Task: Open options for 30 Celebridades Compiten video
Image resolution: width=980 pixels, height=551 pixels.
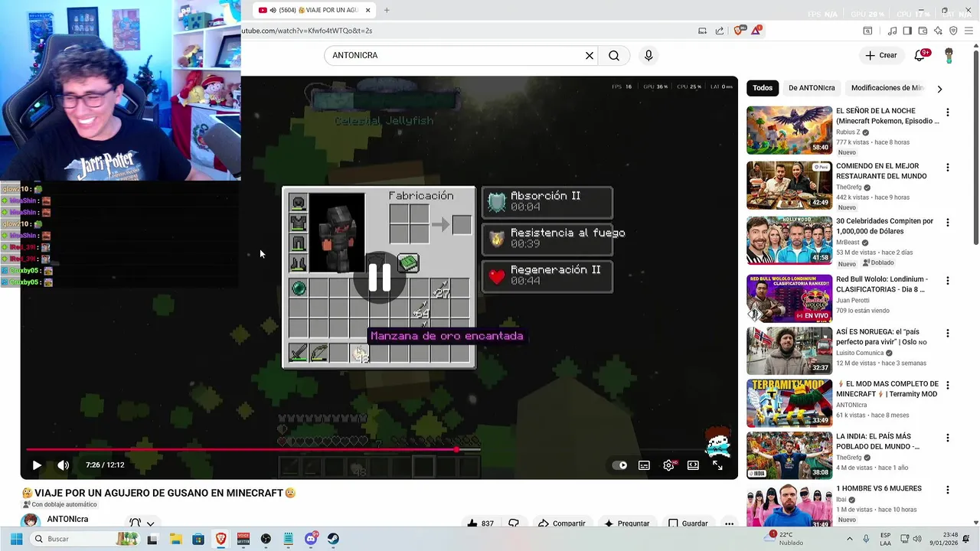Action: coord(948,223)
